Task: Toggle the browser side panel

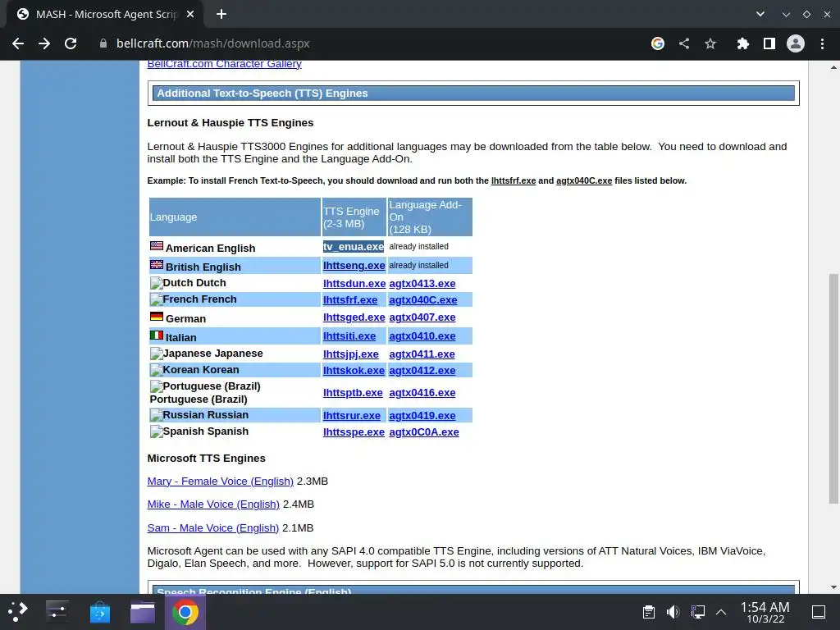Action: [769, 43]
